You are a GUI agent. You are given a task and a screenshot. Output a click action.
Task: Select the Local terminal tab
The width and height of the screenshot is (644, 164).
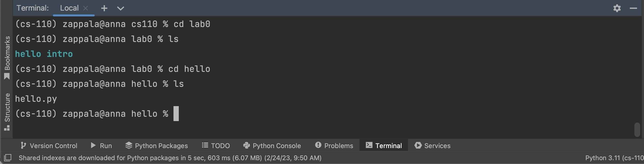point(69,8)
